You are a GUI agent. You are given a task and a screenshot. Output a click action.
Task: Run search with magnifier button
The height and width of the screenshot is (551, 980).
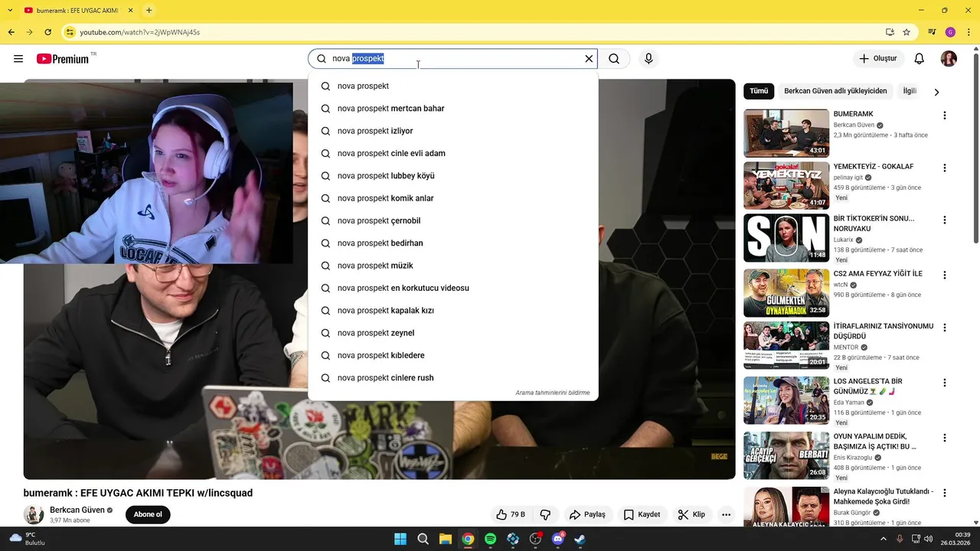coord(614,59)
